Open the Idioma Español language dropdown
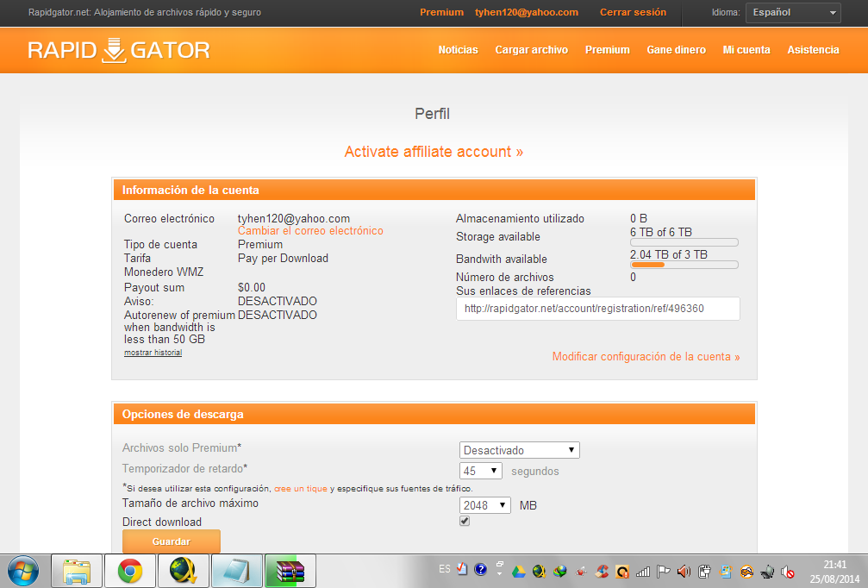This screenshot has width=868, height=588. (793, 13)
